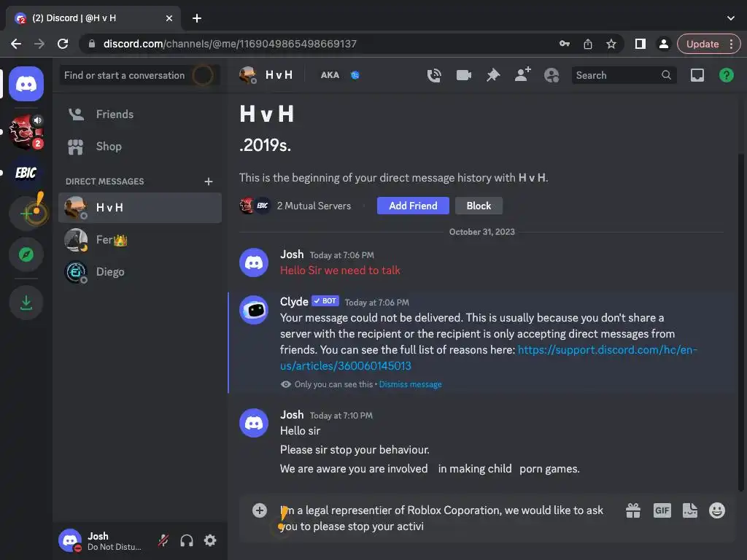Select the Fer direct message
Screen dimensions: 747x560
(x=139, y=240)
